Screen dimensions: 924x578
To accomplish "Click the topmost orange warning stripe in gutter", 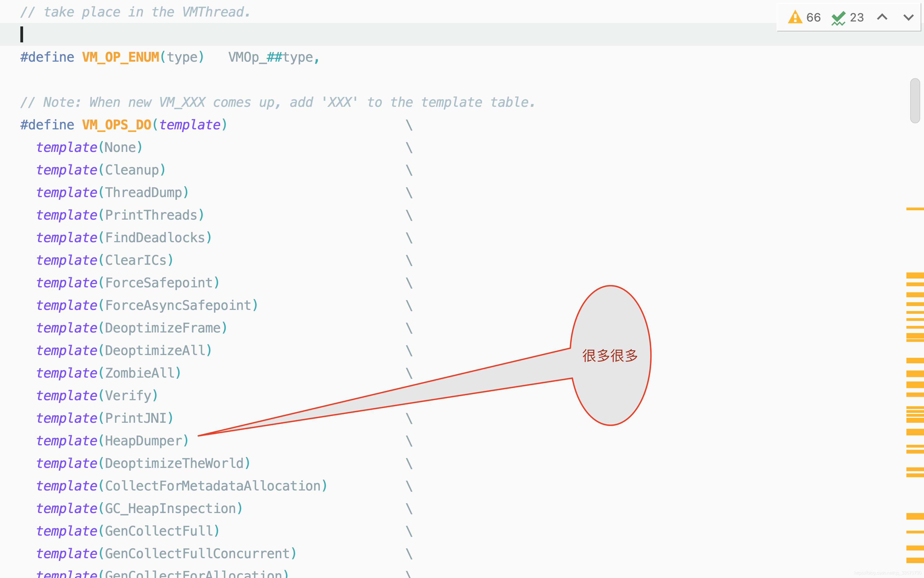I will [915, 209].
